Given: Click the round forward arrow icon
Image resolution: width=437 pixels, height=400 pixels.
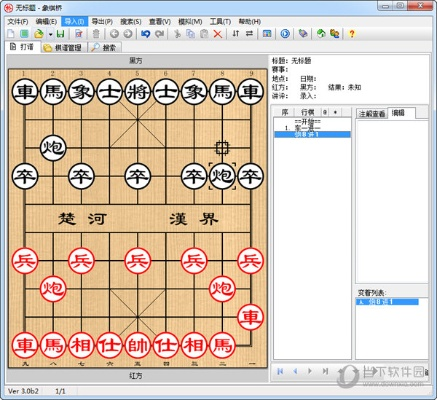Looking at the screenshot, I should point(128,34).
